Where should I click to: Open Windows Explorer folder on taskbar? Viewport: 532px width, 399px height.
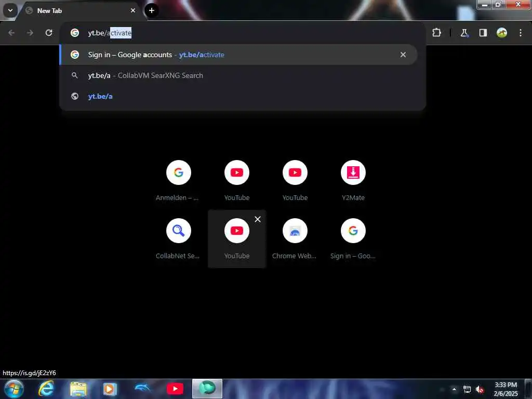[78, 389]
